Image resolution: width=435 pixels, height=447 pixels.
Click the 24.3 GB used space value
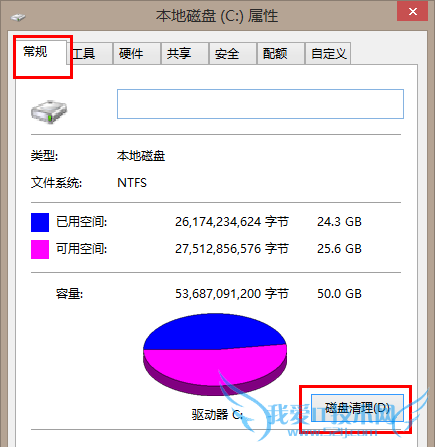(x=339, y=222)
